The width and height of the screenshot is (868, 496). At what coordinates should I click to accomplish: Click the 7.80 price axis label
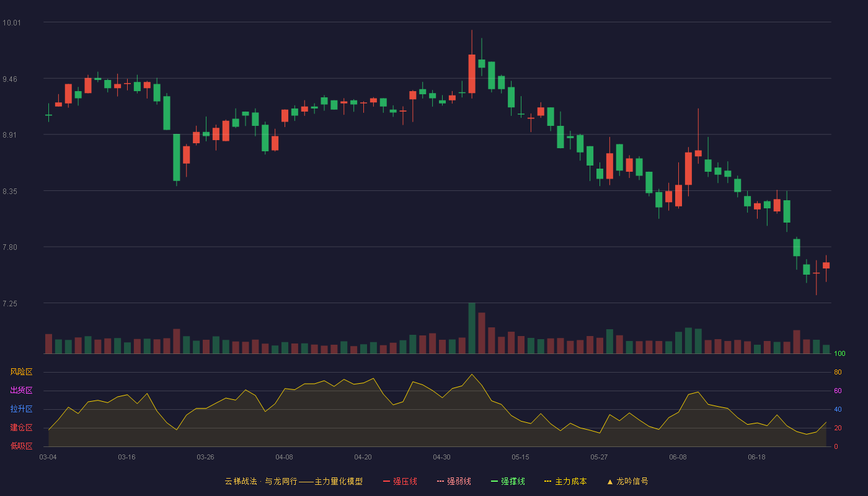tap(11, 247)
